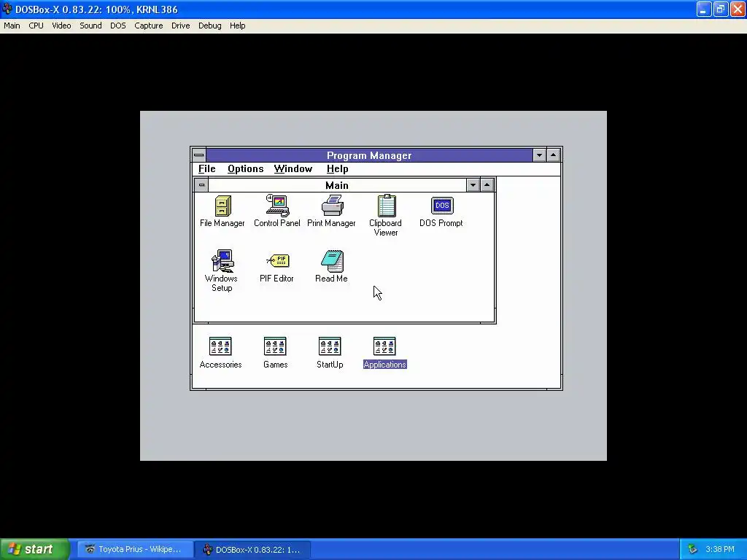Open the DOSBox-X Debug menu
747x560 pixels.
209,26
